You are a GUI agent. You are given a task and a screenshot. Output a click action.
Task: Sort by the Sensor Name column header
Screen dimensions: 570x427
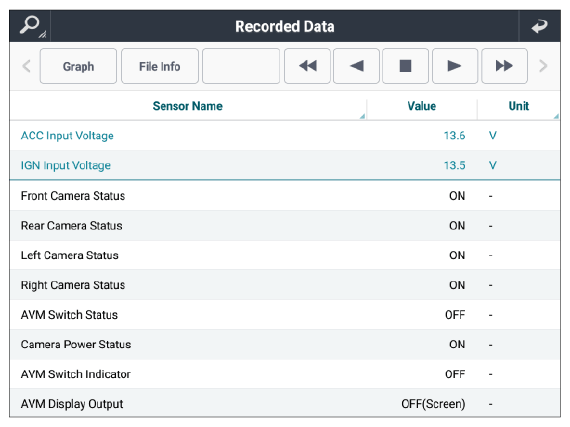[x=188, y=106]
